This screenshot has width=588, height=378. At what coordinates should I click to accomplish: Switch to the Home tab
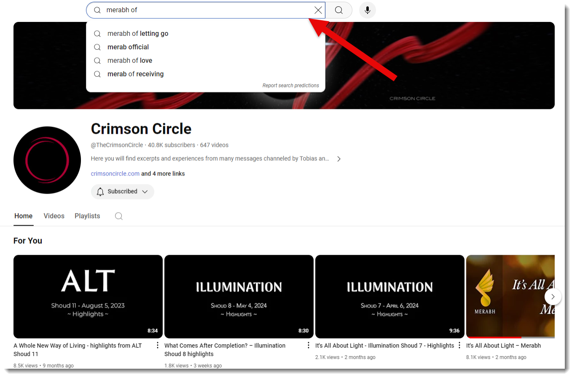(x=24, y=216)
